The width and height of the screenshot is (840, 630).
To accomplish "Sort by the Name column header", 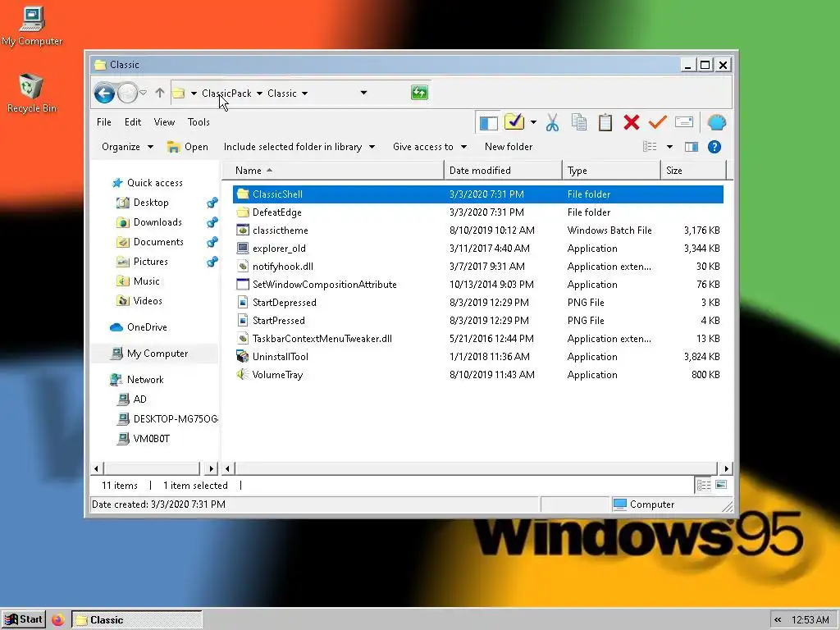I will coord(333,171).
